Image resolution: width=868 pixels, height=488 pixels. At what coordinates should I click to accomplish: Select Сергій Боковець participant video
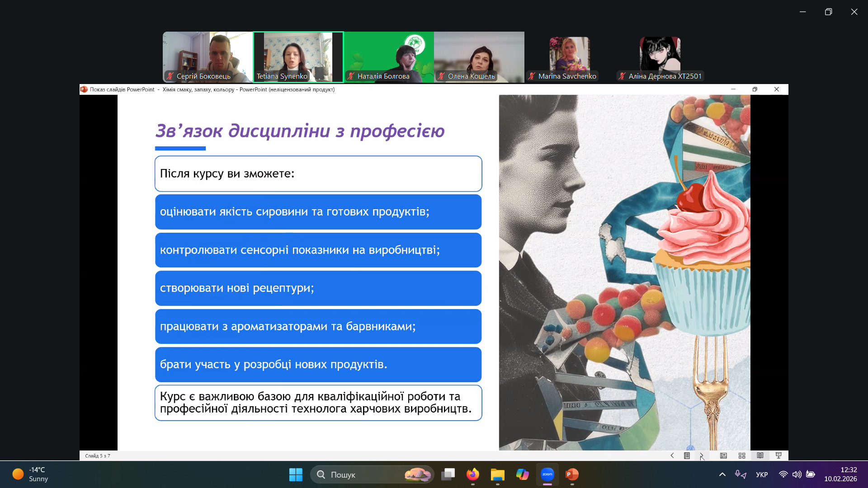[208, 57]
